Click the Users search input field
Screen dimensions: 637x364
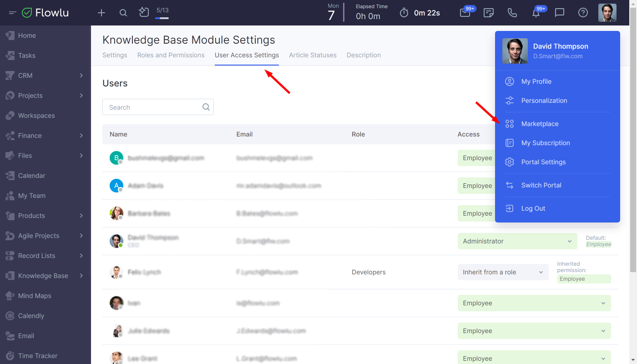158,107
